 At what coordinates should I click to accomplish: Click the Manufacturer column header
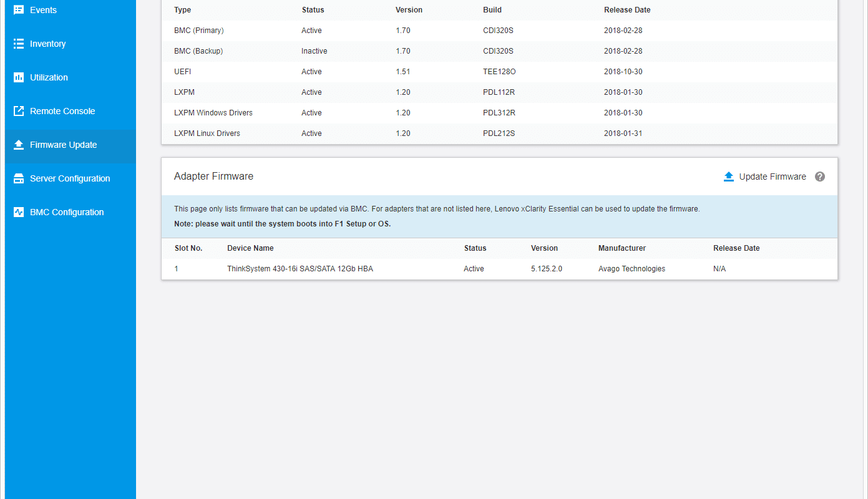pyautogui.click(x=622, y=248)
